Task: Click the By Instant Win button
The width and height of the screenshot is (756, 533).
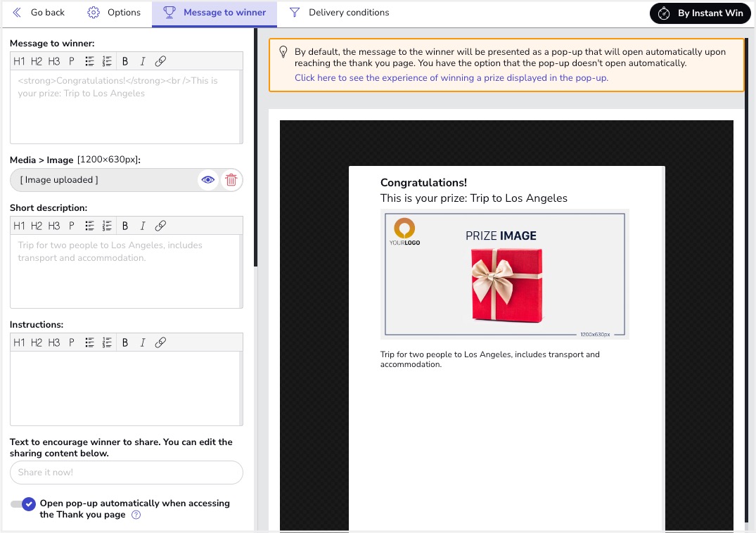Action: tap(700, 13)
